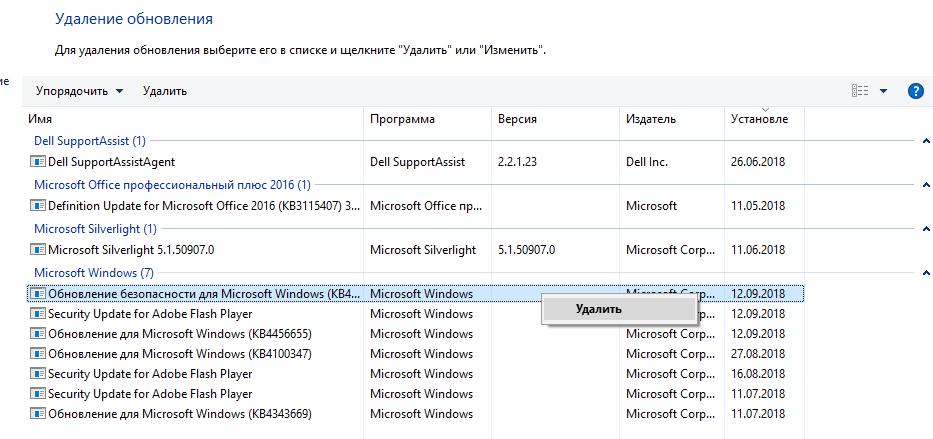Select Dell SupportAssistAgent row name
The image size is (933, 439).
point(111,162)
